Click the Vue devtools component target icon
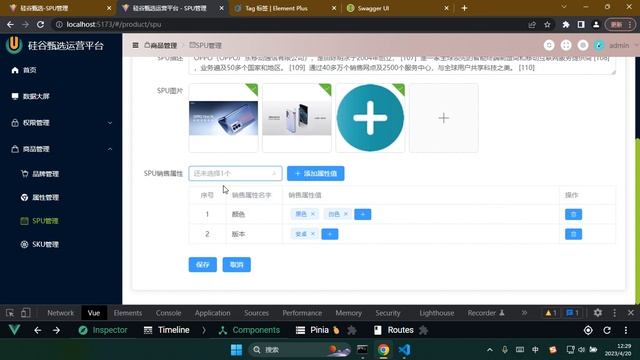The image size is (640, 360). point(588,330)
